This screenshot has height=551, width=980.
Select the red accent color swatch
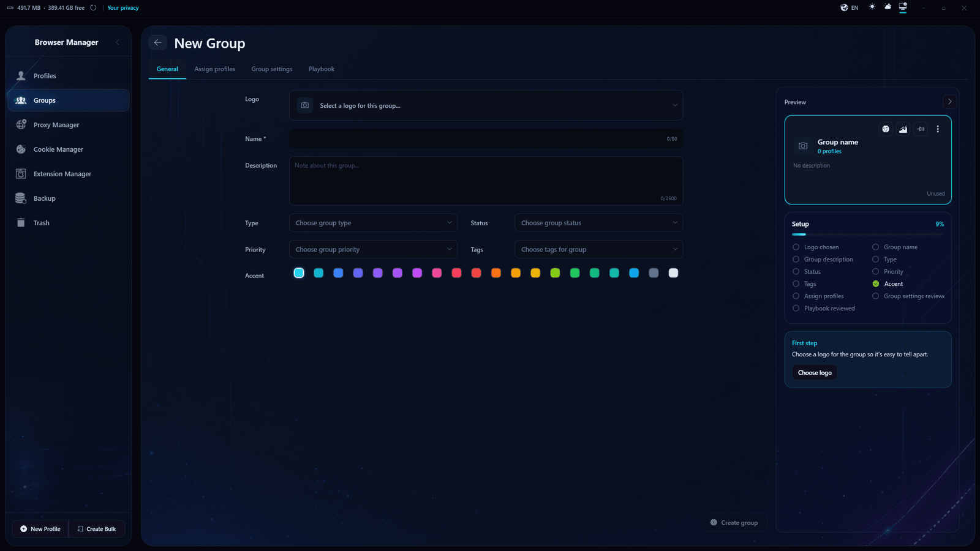(x=476, y=273)
